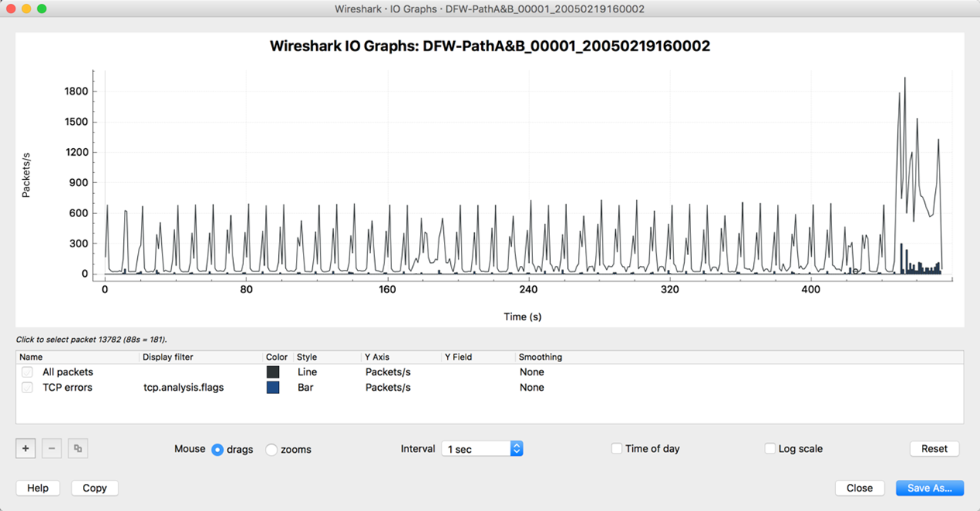This screenshot has height=511, width=980.
Task: Click the Copy button
Action: click(95, 488)
